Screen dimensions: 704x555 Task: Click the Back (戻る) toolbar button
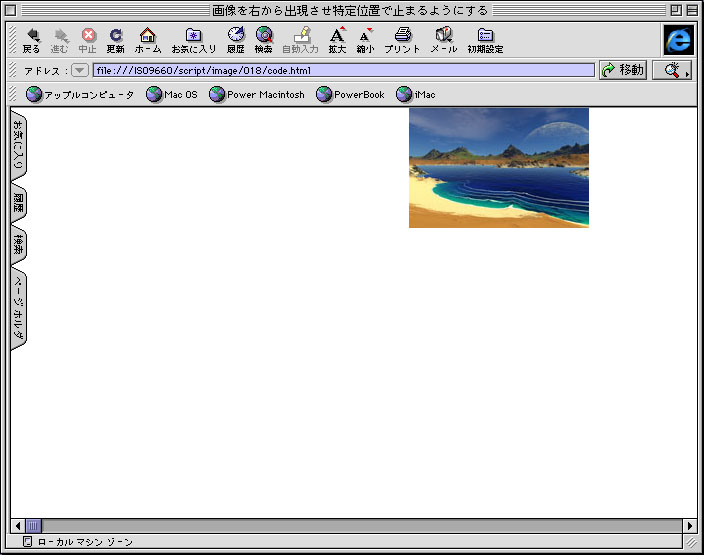pyautogui.click(x=31, y=40)
